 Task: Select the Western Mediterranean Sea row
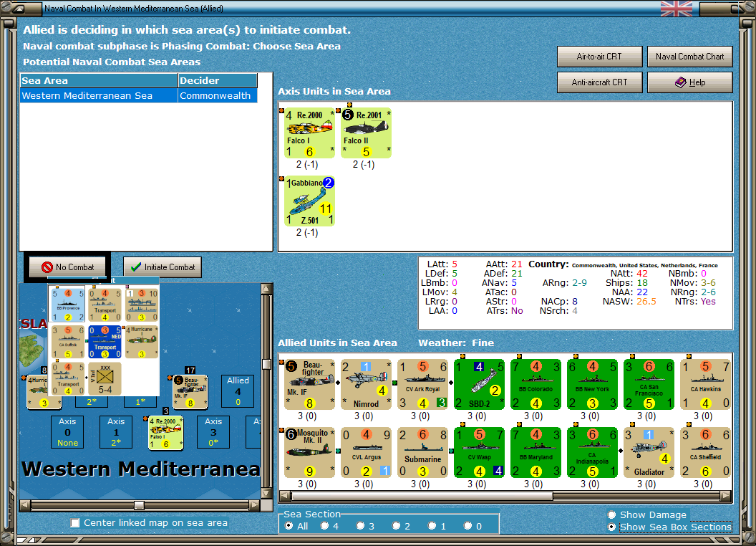pos(138,95)
